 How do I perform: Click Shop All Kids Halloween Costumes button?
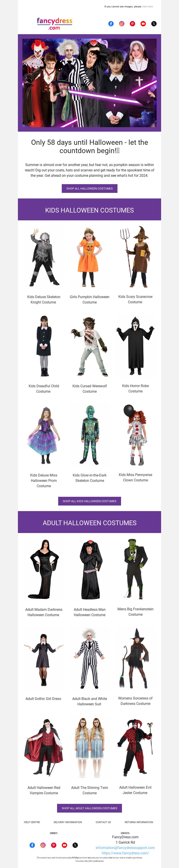pyautogui.click(x=89, y=501)
